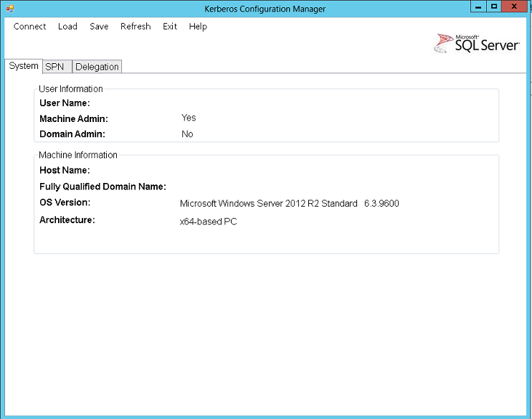The width and height of the screenshot is (532, 419).
Task: Select the 'User Name:' label
Action: [65, 103]
